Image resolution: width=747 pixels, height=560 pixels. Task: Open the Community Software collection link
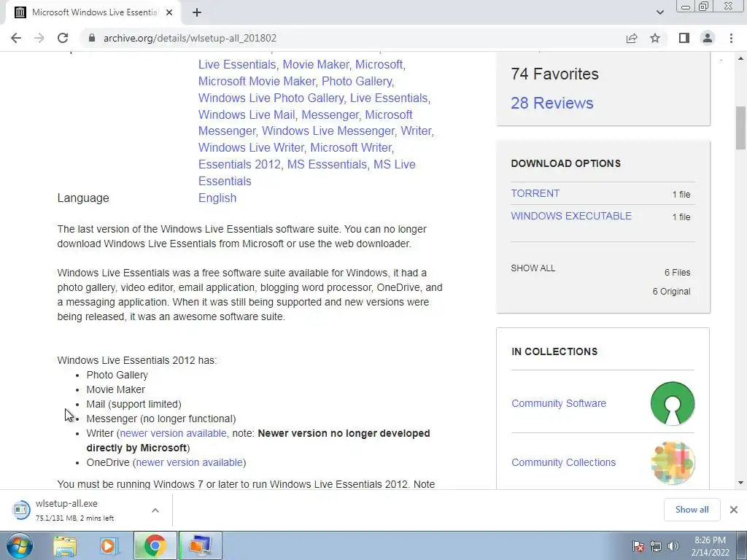[558, 403]
